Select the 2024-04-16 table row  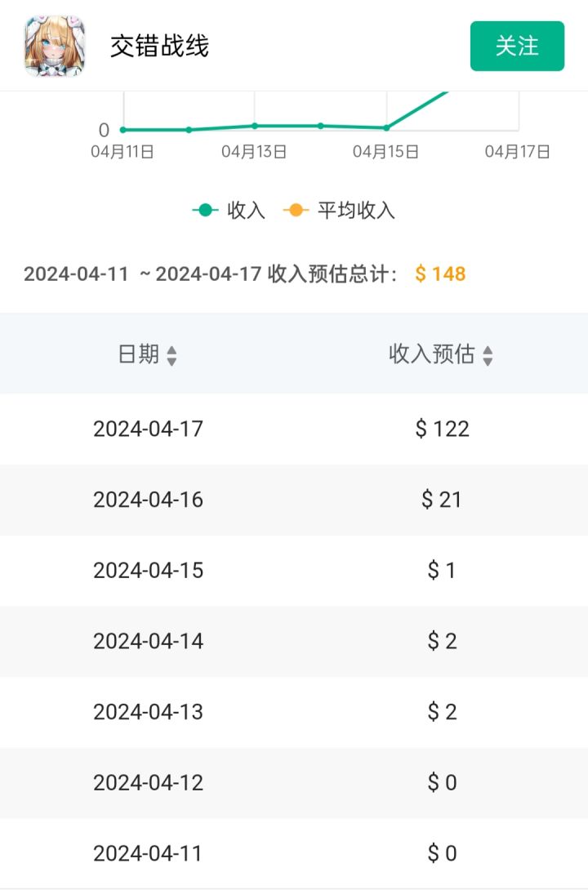point(294,500)
